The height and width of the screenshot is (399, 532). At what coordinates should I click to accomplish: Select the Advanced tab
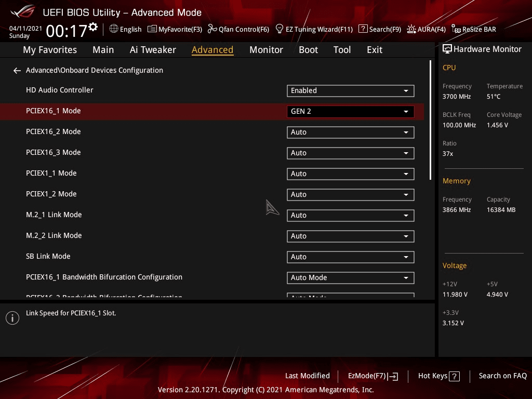pos(212,50)
